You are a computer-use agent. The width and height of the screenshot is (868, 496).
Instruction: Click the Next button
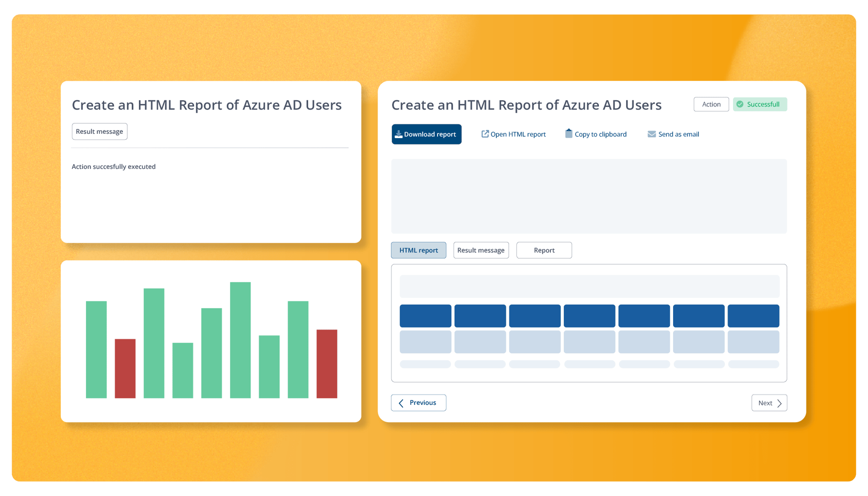(x=769, y=403)
